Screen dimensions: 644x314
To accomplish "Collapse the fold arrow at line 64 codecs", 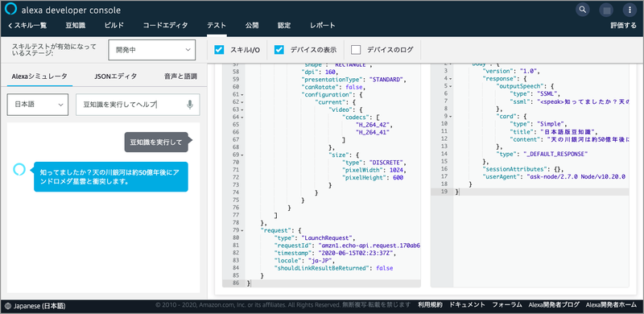I will point(242,117).
